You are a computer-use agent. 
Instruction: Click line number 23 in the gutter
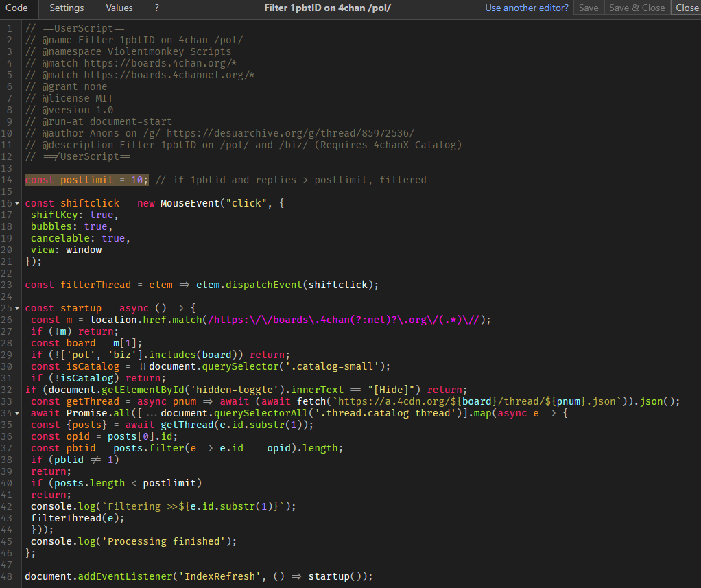7,285
